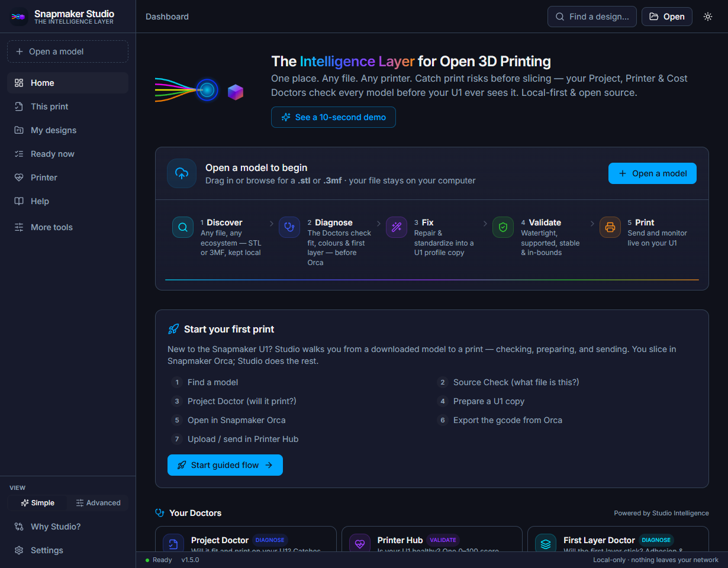Click the dashed Open a model sidebar button

[x=67, y=51]
